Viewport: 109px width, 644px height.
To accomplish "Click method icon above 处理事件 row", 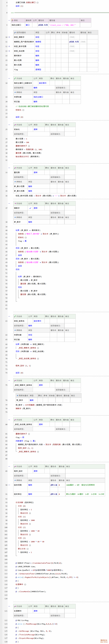I will tap(15, 606).
